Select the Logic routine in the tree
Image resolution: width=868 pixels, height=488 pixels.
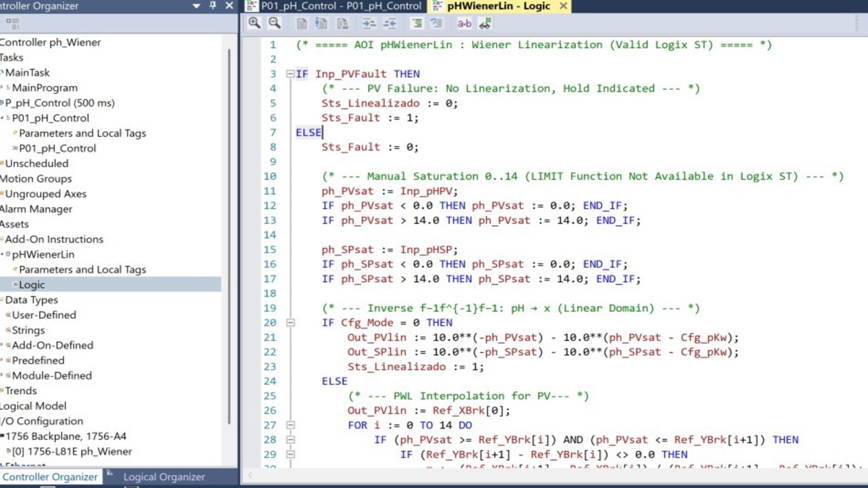click(32, 285)
